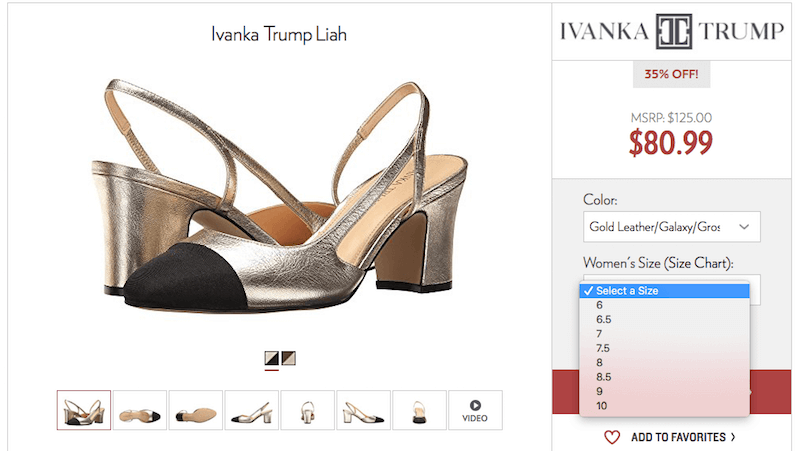View the back heel shoe thumbnail
800x451 pixels.
coord(308,410)
